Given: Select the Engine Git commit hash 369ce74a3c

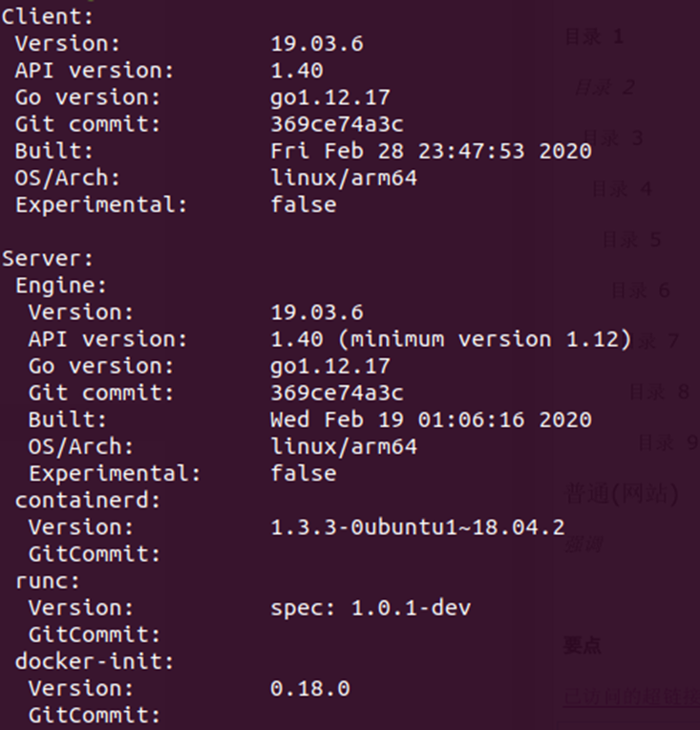Looking at the screenshot, I should click(x=337, y=394).
